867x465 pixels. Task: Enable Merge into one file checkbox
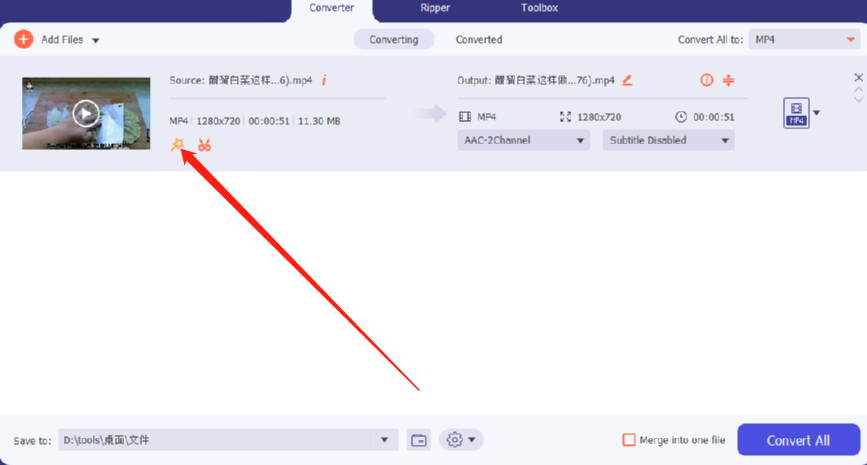point(629,440)
